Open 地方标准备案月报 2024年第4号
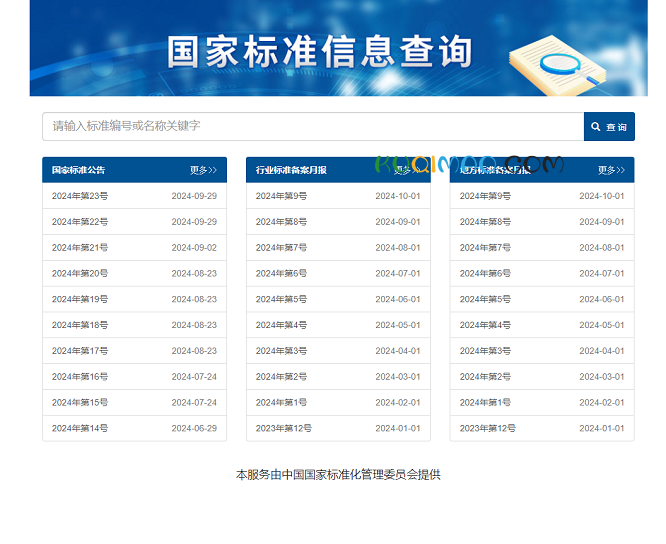666x544 pixels. coord(485,325)
